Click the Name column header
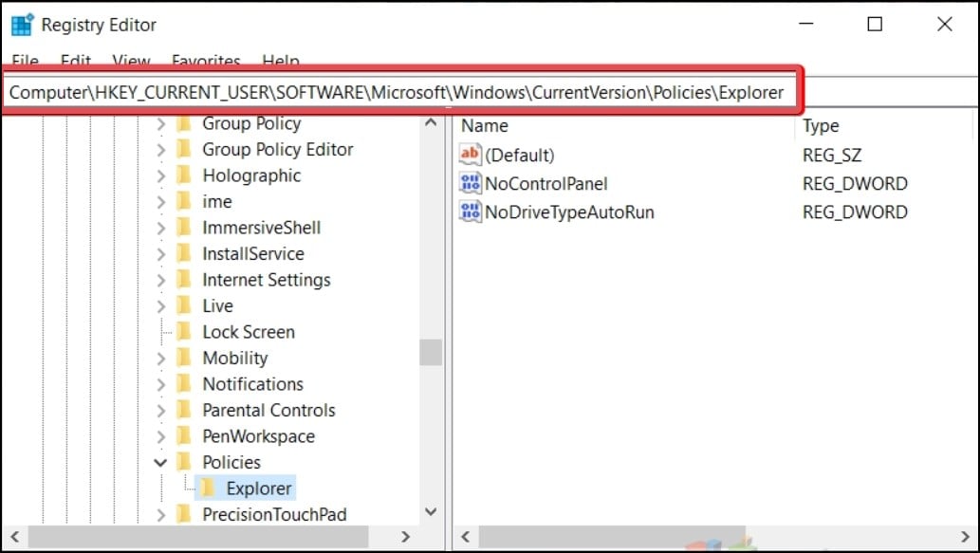 point(485,125)
